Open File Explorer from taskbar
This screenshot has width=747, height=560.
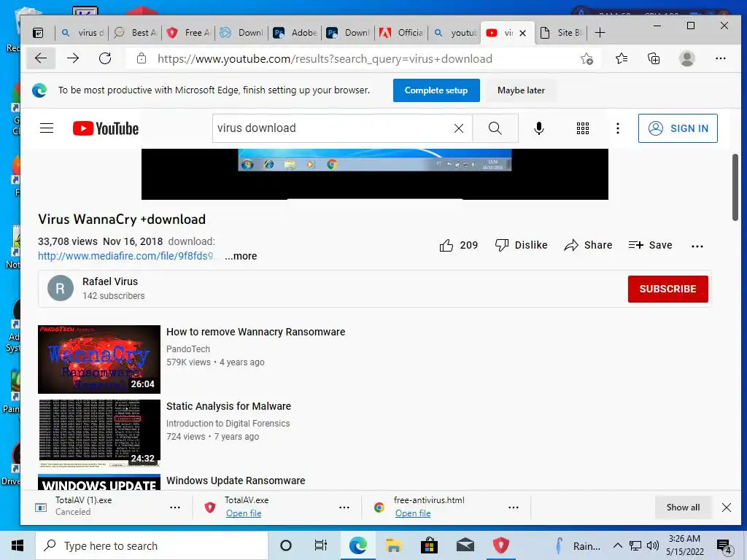393,545
